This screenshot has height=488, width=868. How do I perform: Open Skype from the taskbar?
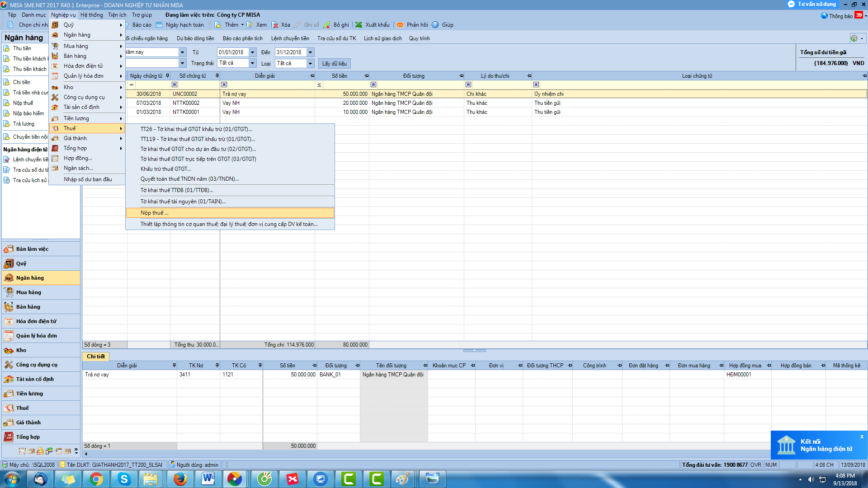coord(124,479)
